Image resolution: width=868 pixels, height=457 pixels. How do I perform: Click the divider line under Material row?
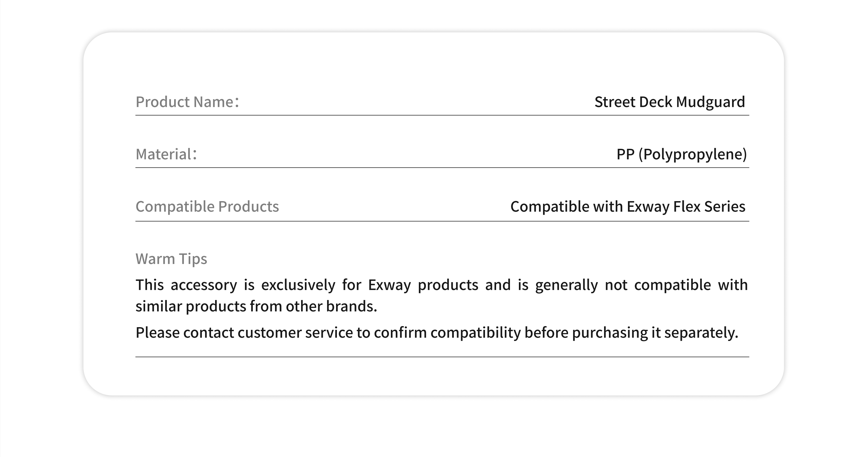[442, 167]
